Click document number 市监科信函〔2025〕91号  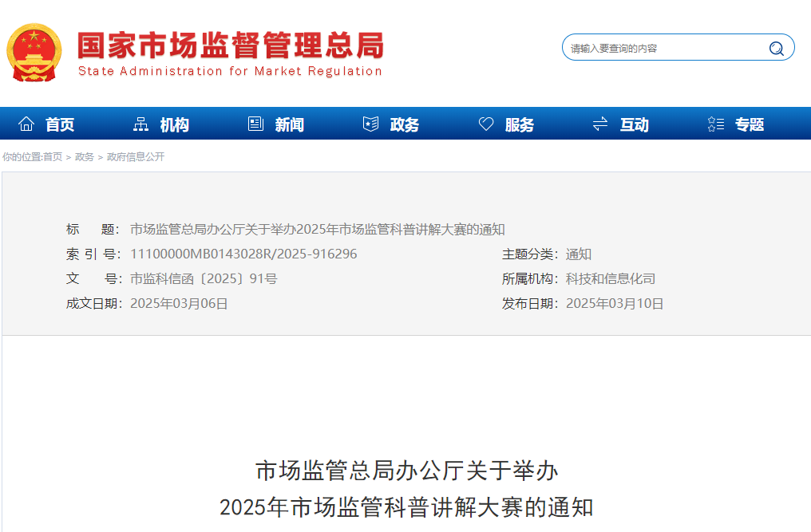tap(204, 278)
